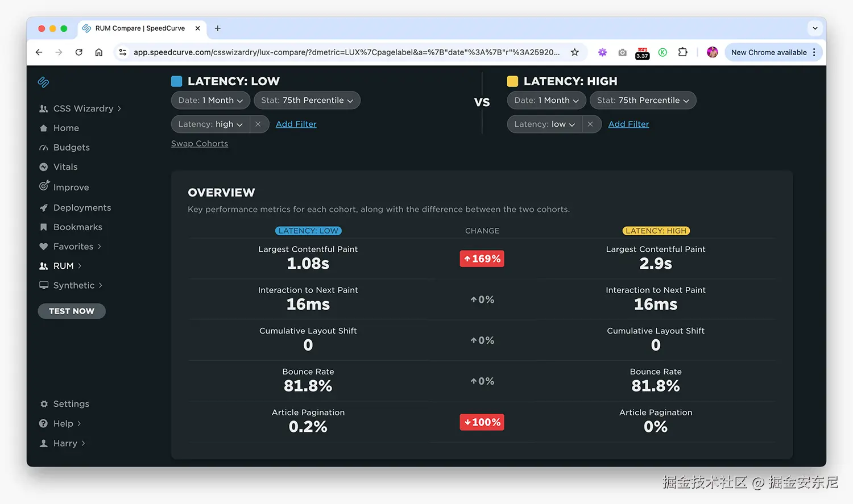Open Vitals from the sidebar

(65, 167)
